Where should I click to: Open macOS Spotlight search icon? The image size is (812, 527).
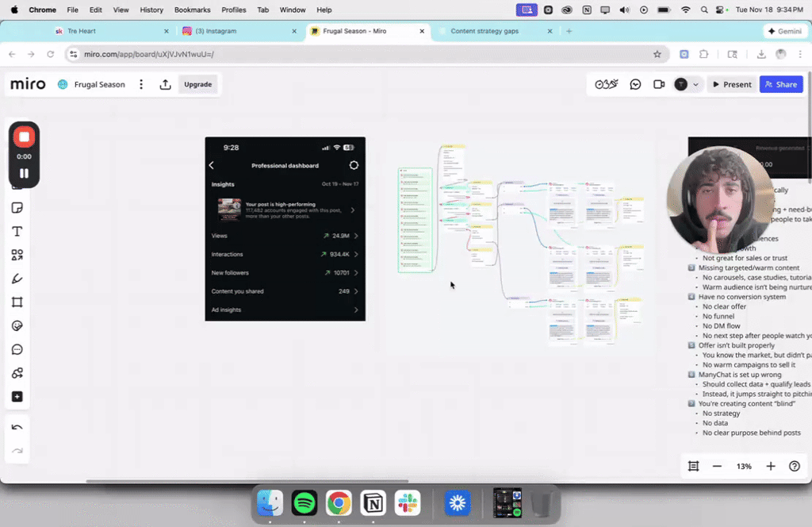pos(704,10)
